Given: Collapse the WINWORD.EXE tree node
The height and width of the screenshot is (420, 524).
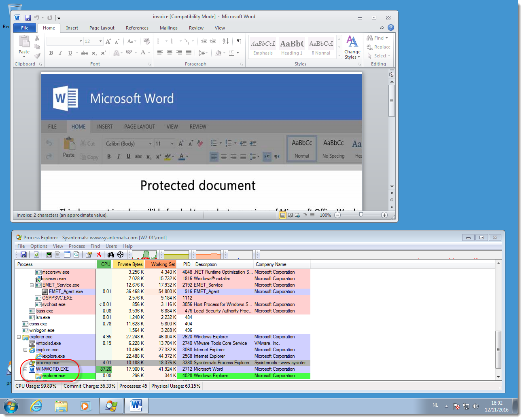Looking at the screenshot, I should [25, 369].
